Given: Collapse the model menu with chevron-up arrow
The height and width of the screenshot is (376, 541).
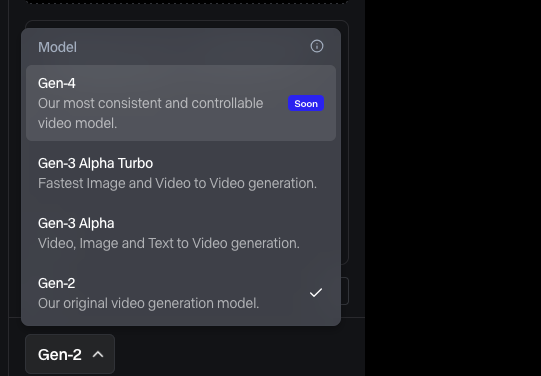Looking at the screenshot, I should click(x=98, y=354).
